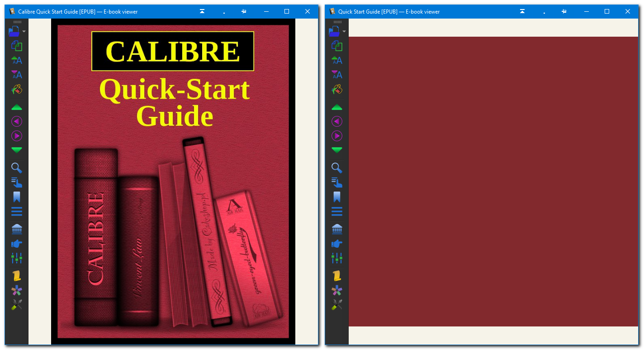Click the hand-and-lines icon in left viewer
This screenshot has width=644, height=350.
click(x=17, y=182)
